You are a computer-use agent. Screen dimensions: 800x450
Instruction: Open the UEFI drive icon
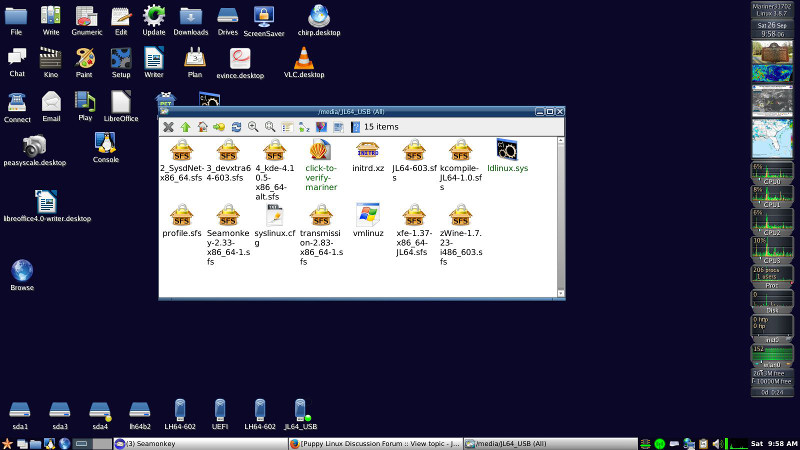click(x=220, y=415)
